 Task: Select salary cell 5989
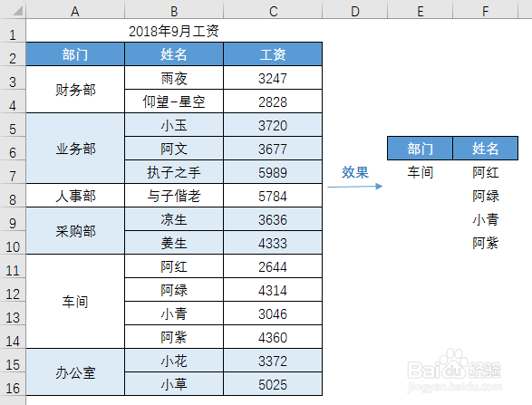(273, 172)
